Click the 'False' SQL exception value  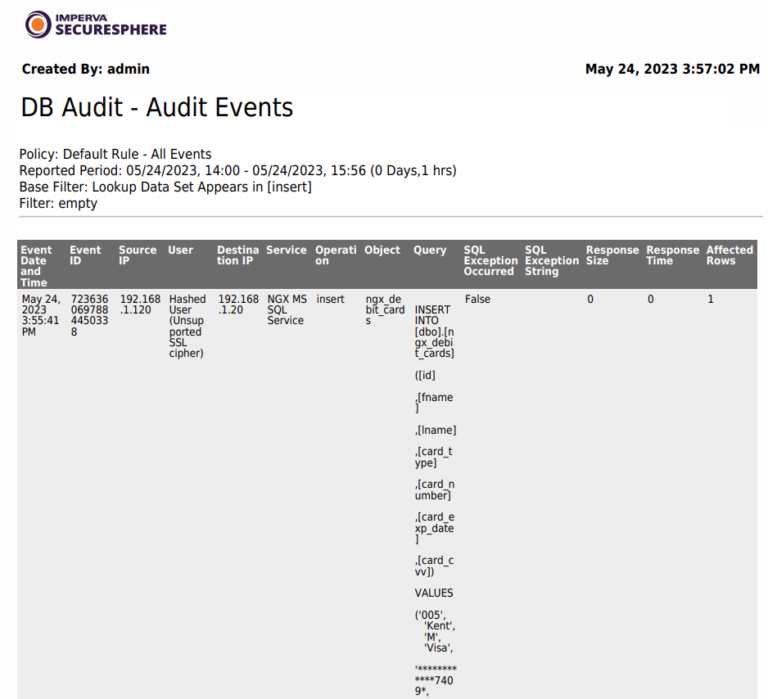coord(478,299)
